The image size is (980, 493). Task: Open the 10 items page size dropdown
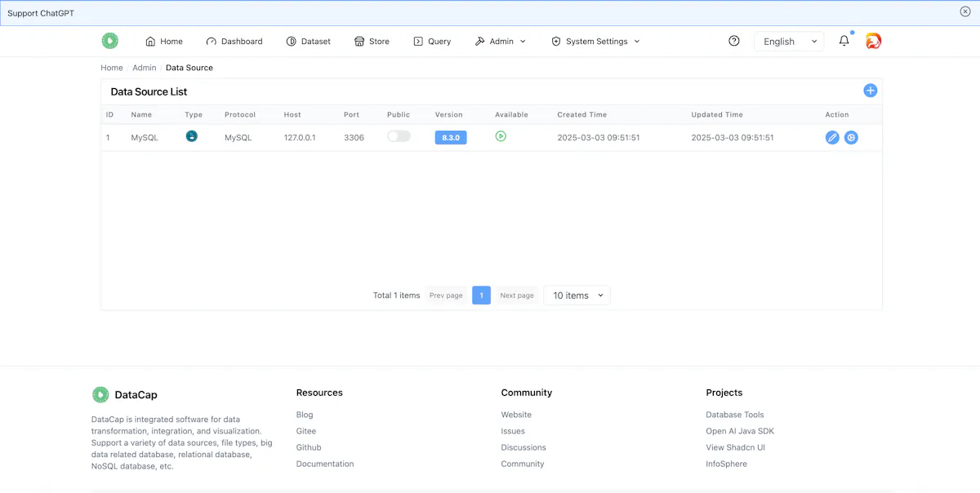(577, 295)
